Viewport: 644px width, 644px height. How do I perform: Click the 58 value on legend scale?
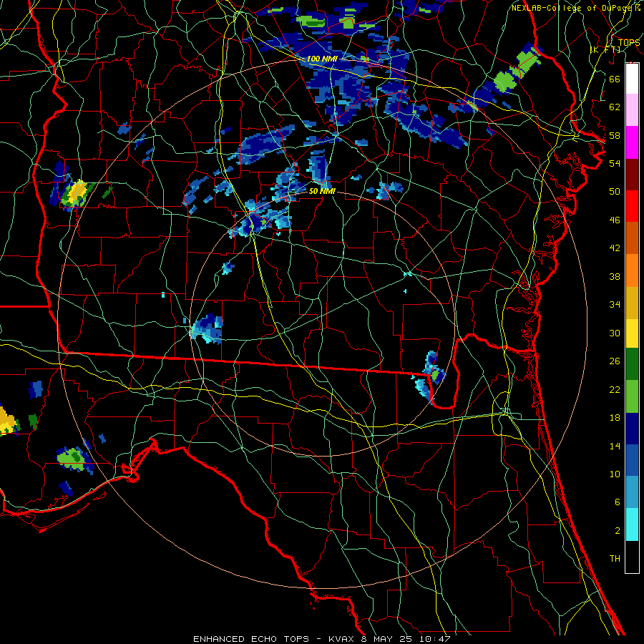[615, 135]
